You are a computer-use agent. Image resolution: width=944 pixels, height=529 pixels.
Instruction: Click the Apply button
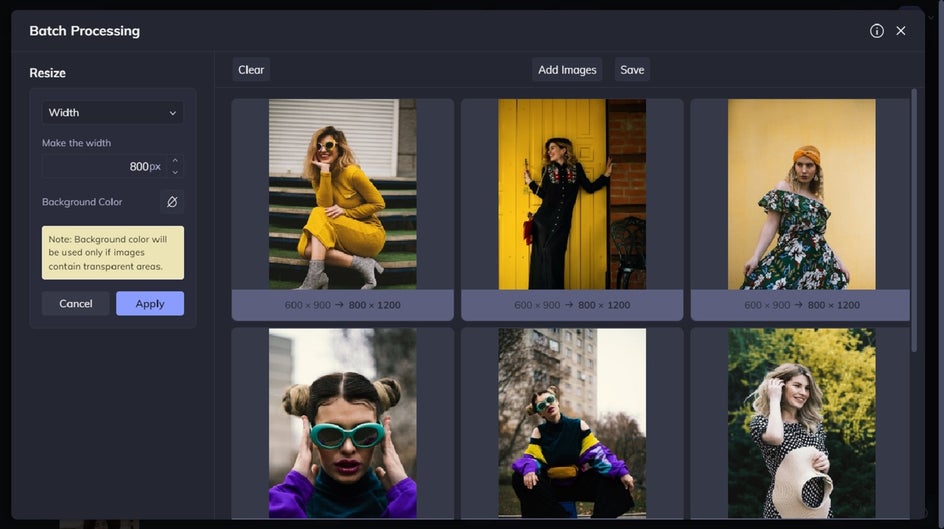(150, 303)
